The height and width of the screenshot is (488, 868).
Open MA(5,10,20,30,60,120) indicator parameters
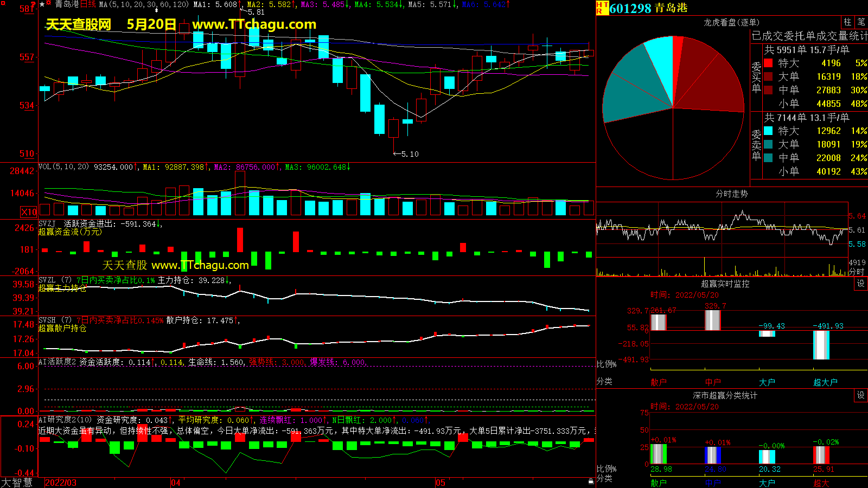144,4
